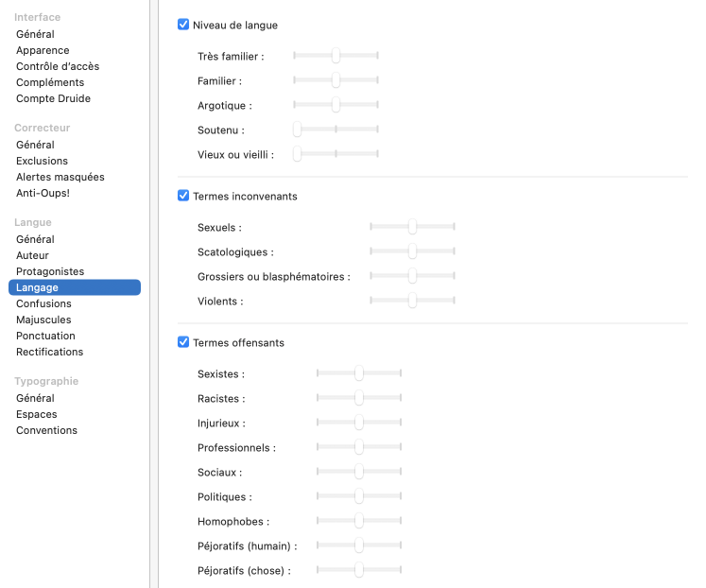Viewport: 706px width, 588px height.
Task: Click the Homophobes slider handle
Action: [359, 521]
